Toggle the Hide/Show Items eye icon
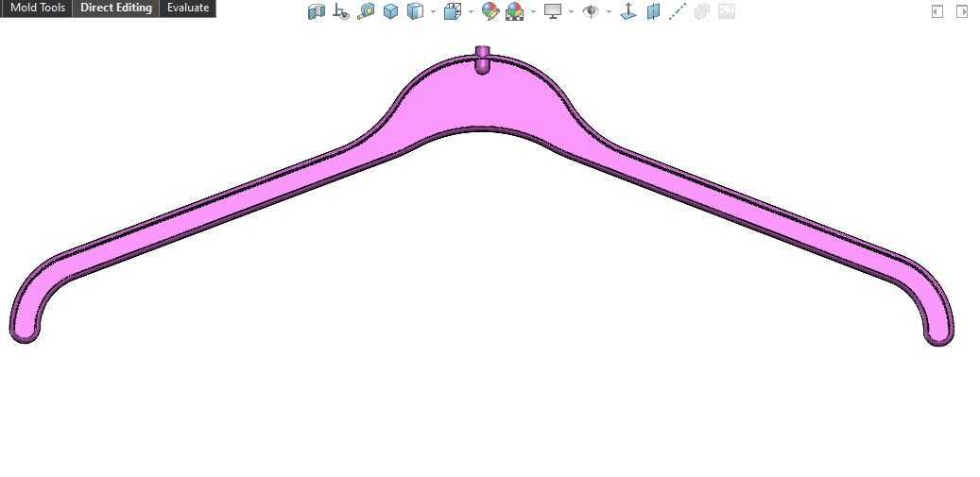 click(590, 11)
